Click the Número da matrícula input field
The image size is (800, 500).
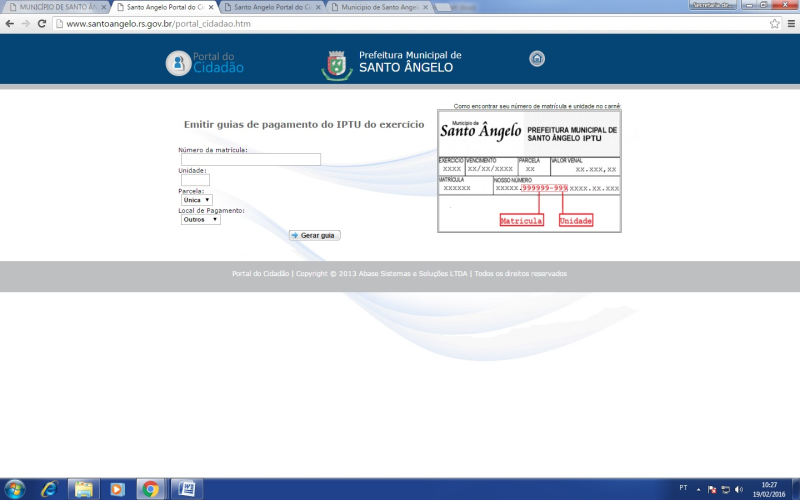tap(250, 159)
